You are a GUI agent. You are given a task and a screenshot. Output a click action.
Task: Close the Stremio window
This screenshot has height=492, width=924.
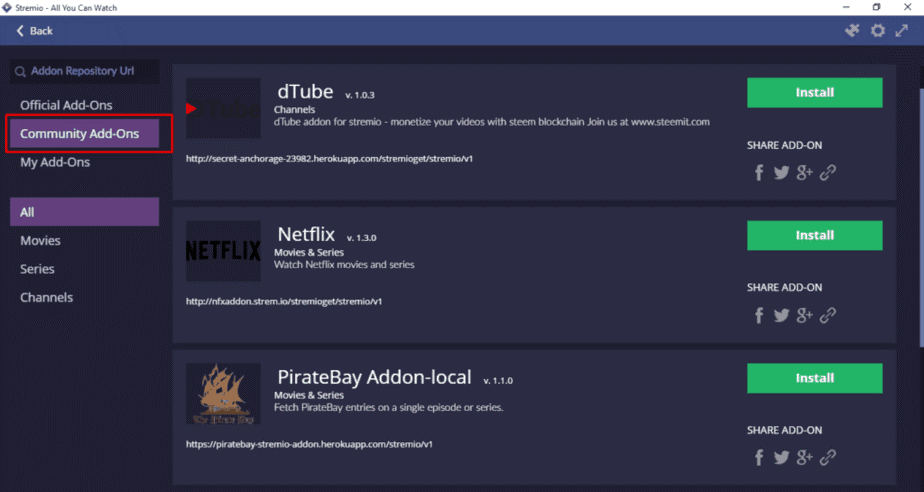click(x=908, y=7)
